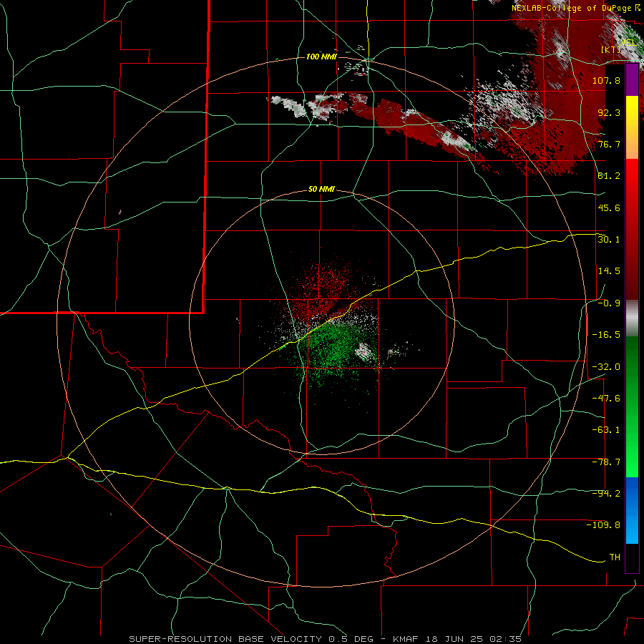Click the Super-Resolution Base Velocity caption text

tap(326, 639)
